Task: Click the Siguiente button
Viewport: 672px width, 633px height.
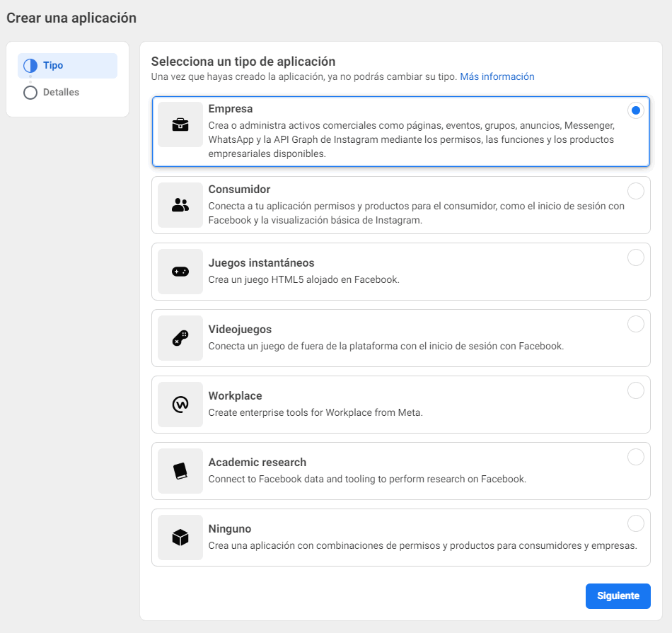Action: [618, 596]
